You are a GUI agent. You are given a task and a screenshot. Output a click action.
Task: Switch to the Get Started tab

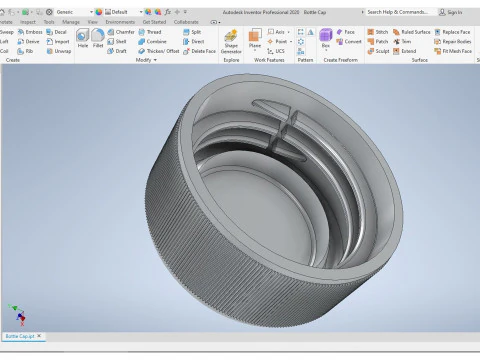(x=154, y=22)
